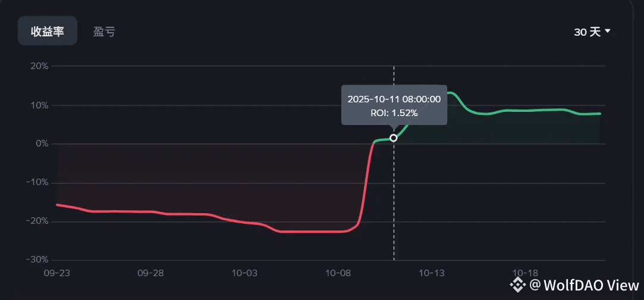
Task: Switch to the 盈亏 tab
Action: pyautogui.click(x=104, y=32)
